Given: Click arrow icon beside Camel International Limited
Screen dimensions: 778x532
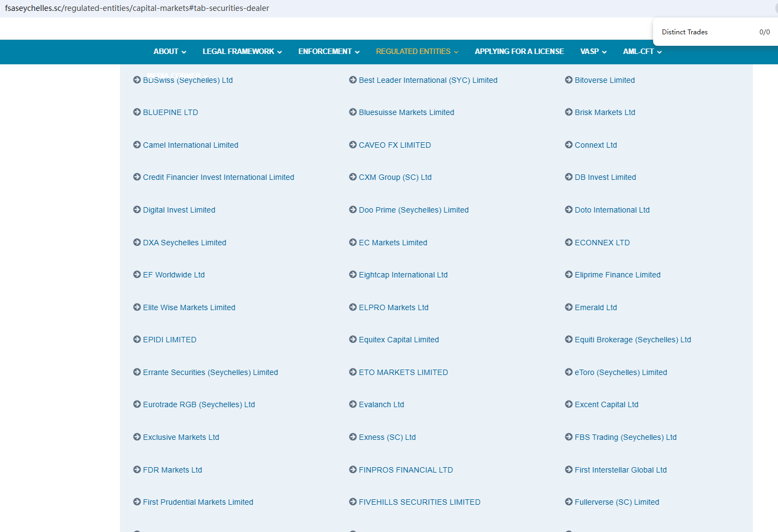Looking at the screenshot, I should click(137, 145).
